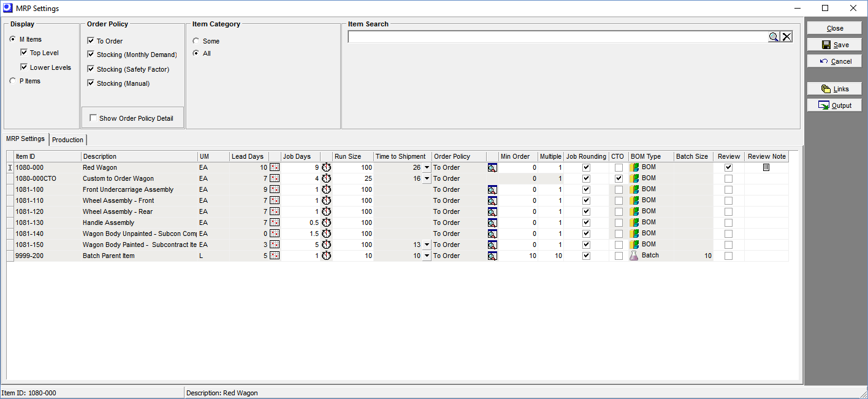Image resolution: width=868 pixels, height=399 pixels.
Task: Click the BOM icon for Wheel Assembly - Front
Action: click(x=634, y=200)
